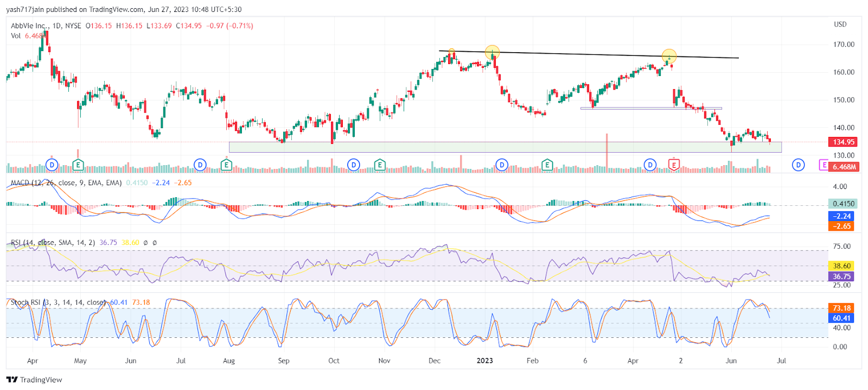Open the dividend D marker in mid-April 2023
The width and height of the screenshot is (868, 390).
click(x=650, y=165)
